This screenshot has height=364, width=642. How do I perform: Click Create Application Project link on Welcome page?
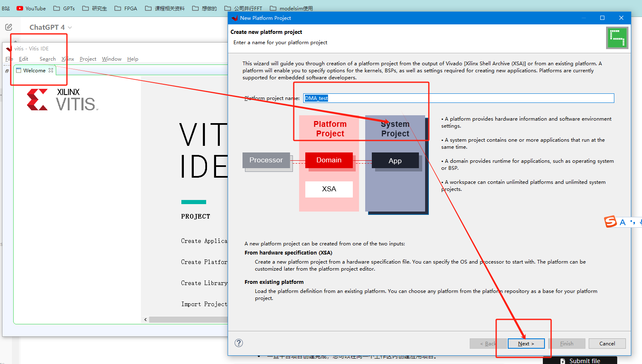204,241
